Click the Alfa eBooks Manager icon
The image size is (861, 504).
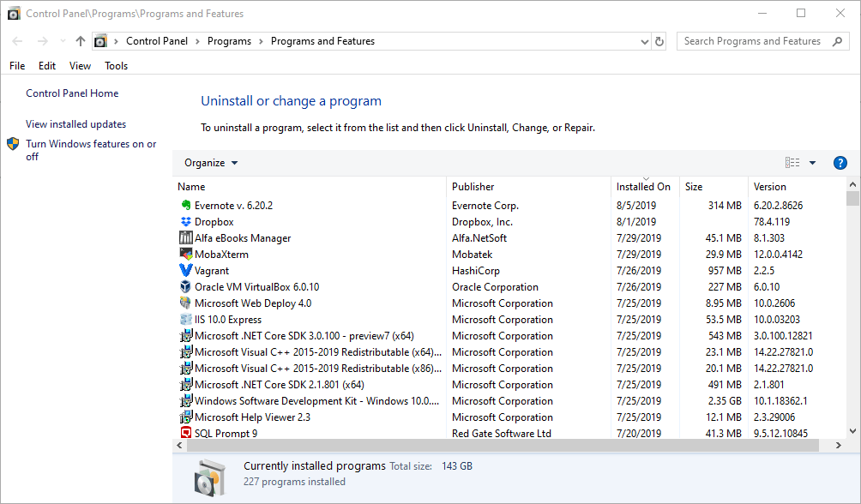click(x=185, y=237)
